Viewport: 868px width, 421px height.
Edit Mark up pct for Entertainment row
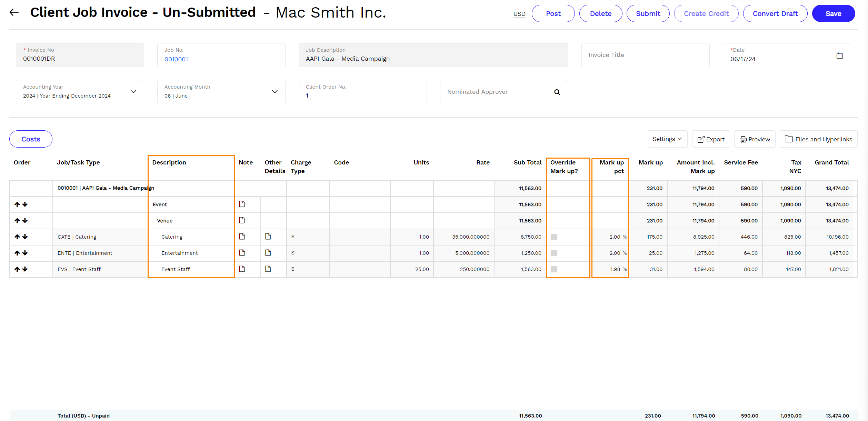[x=610, y=253]
